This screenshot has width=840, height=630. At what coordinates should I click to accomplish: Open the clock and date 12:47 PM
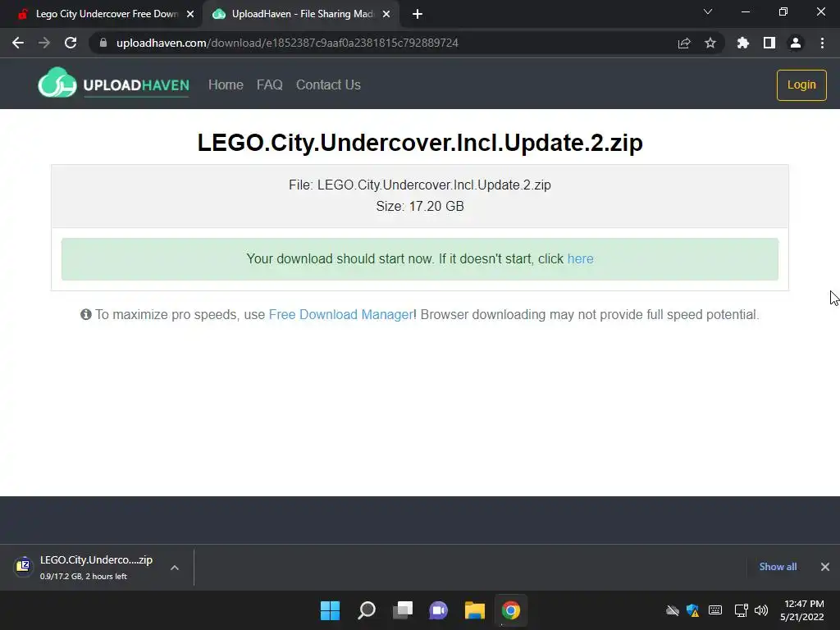pyautogui.click(x=802, y=610)
